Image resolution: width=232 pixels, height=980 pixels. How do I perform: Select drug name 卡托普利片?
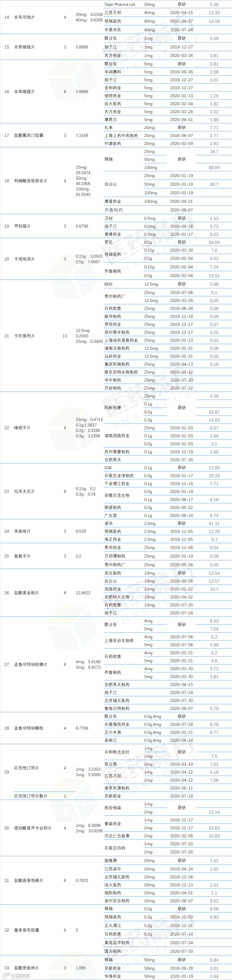pyautogui.click(x=24, y=336)
